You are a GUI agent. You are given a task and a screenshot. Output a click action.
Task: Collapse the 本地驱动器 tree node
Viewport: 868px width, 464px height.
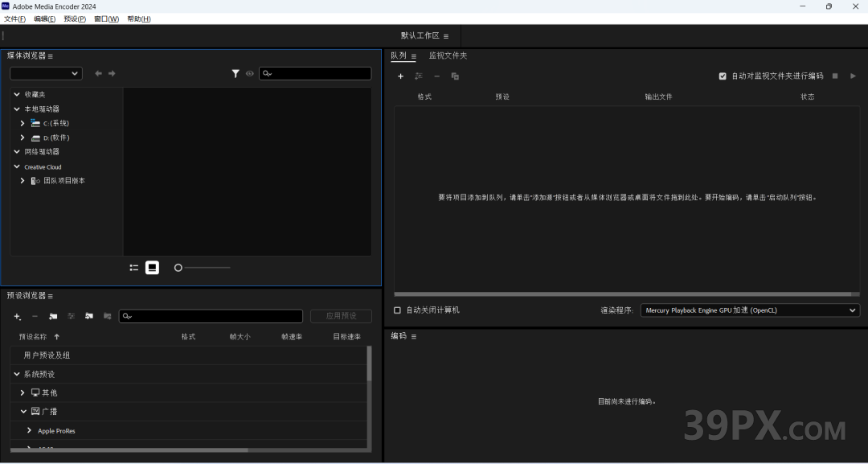point(17,109)
